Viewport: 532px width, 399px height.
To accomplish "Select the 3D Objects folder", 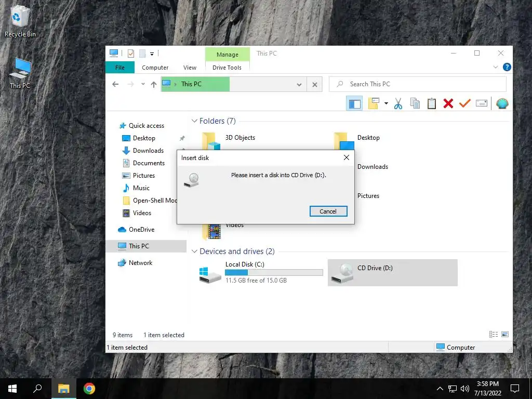I will click(240, 138).
